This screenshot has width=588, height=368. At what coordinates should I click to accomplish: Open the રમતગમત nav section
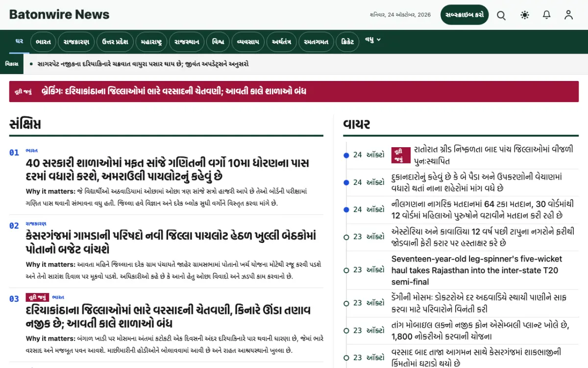pos(317,42)
